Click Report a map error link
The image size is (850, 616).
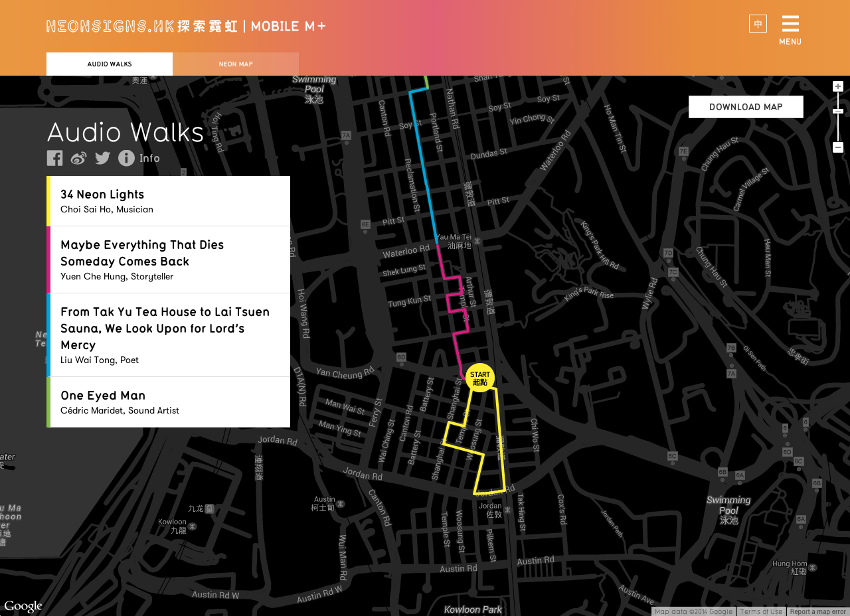[817, 611]
